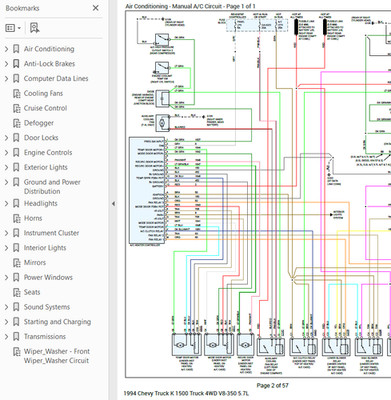Click the find current bookmark icon
The image size is (391, 400).
(x=34, y=28)
